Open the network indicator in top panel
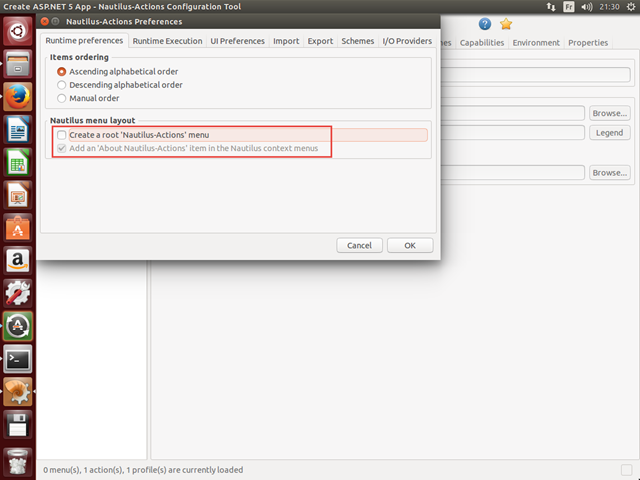Screen dimensions: 640x480 (551, 7)
